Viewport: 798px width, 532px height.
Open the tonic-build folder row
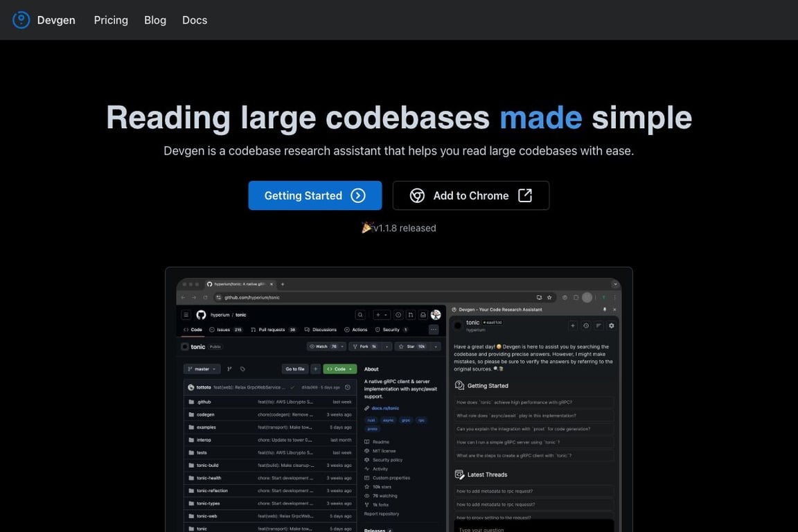tap(270, 465)
